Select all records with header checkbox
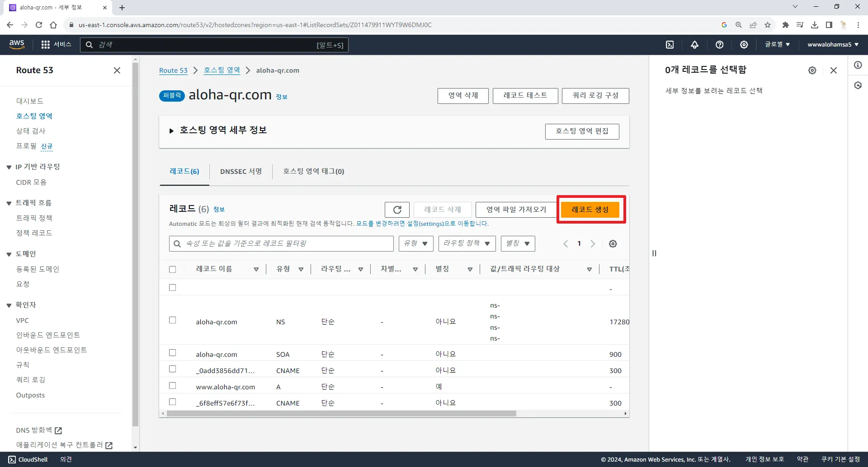The height and width of the screenshot is (467, 868). coord(172,270)
